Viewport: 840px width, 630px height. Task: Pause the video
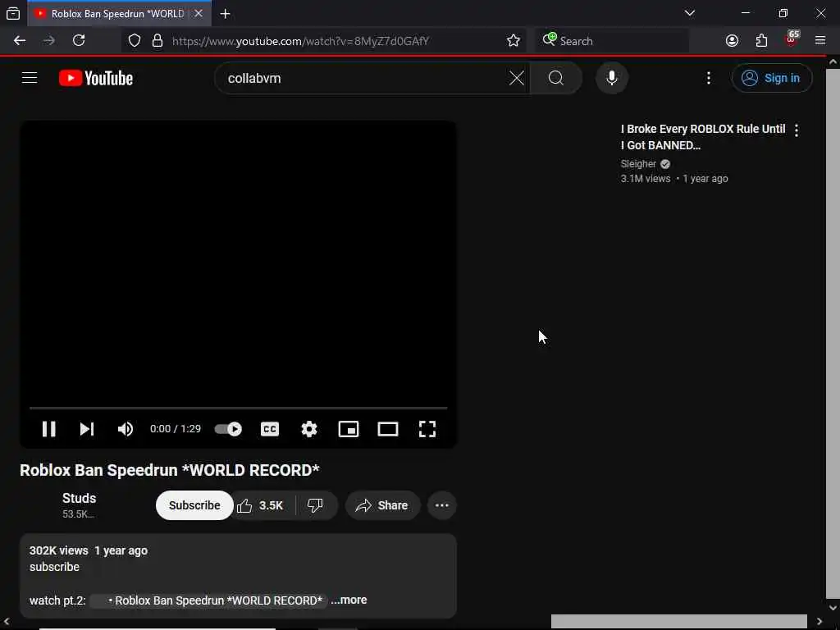tap(48, 428)
